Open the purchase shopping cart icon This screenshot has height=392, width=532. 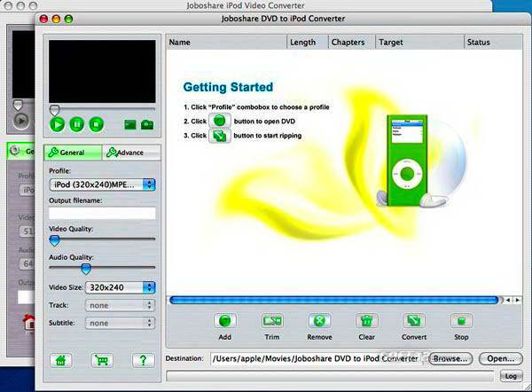click(x=102, y=360)
